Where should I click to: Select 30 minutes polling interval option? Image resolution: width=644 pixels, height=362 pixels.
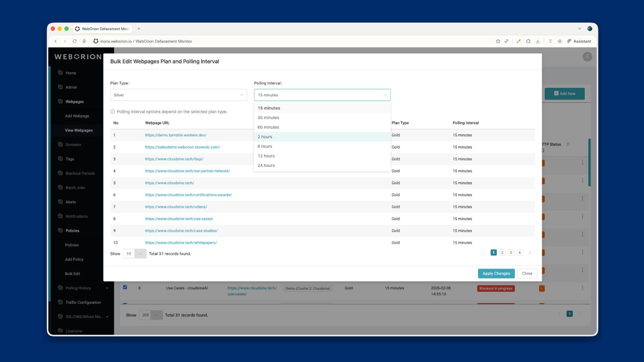[x=268, y=118]
